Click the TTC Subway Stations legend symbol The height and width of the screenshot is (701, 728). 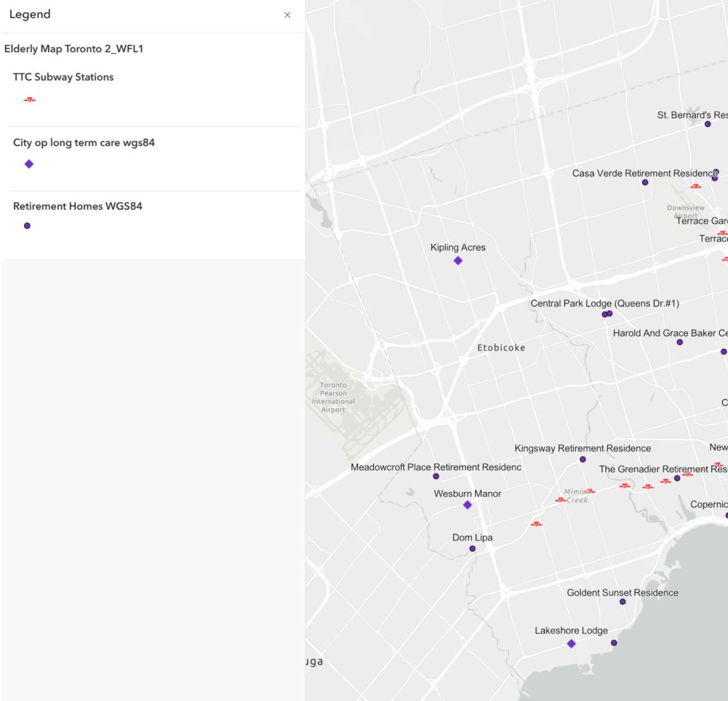tap(29, 99)
